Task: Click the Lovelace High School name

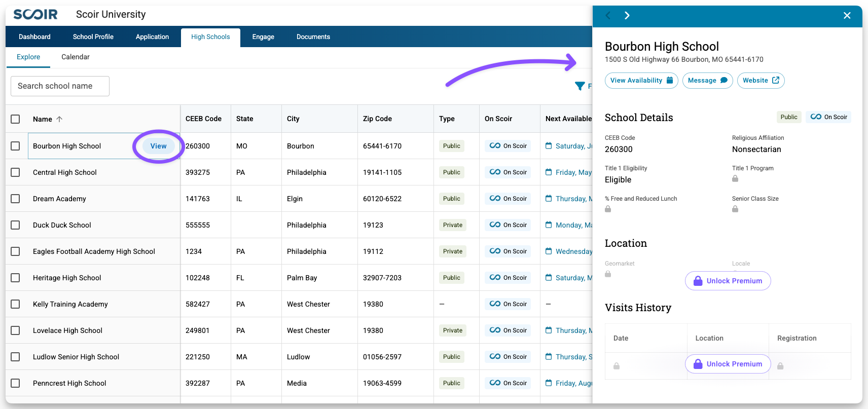Action: (x=67, y=330)
